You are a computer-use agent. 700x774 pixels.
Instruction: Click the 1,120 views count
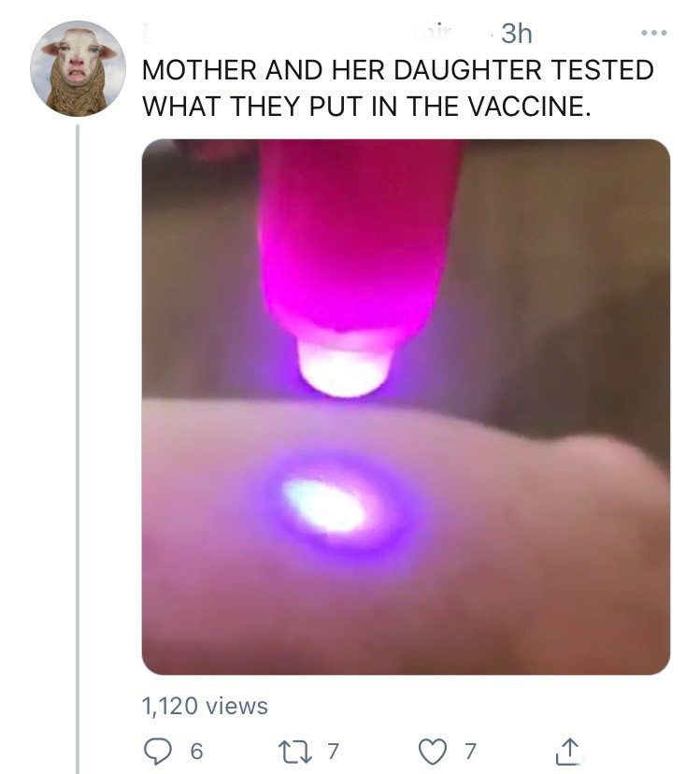205,706
